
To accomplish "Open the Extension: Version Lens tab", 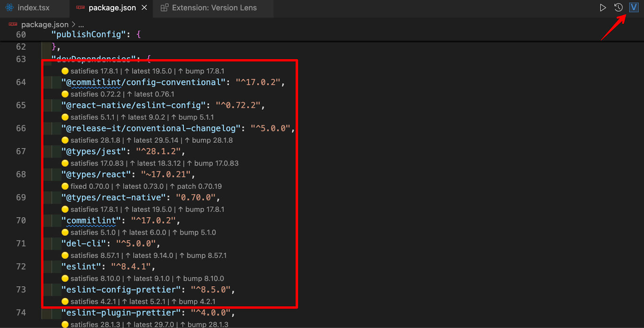I will (x=213, y=8).
